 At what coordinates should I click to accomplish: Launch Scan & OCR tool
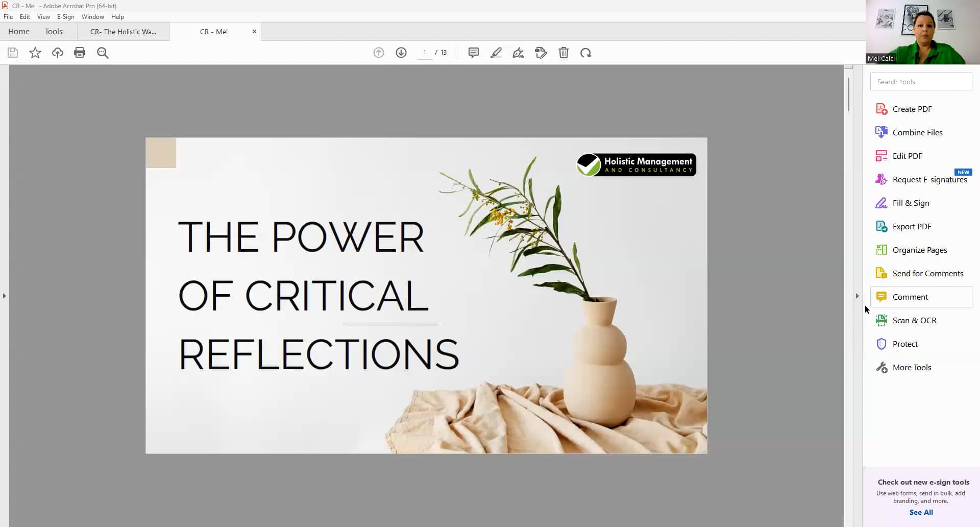pyautogui.click(x=915, y=320)
